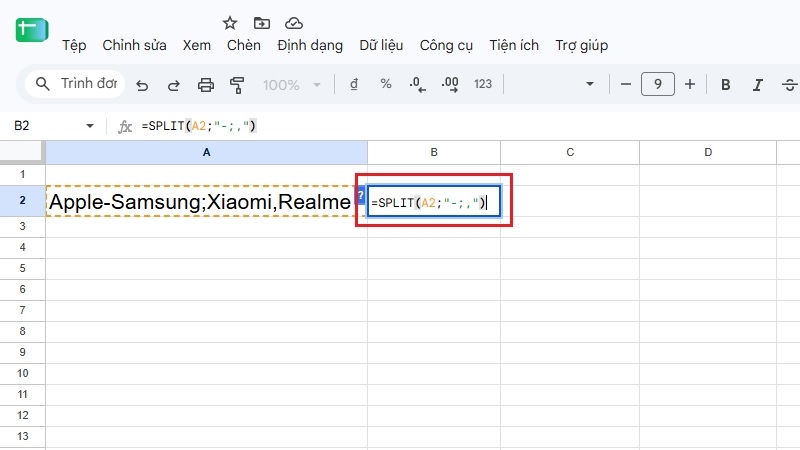This screenshot has width=800, height=450.
Task: Format as percent
Action: [386, 84]
